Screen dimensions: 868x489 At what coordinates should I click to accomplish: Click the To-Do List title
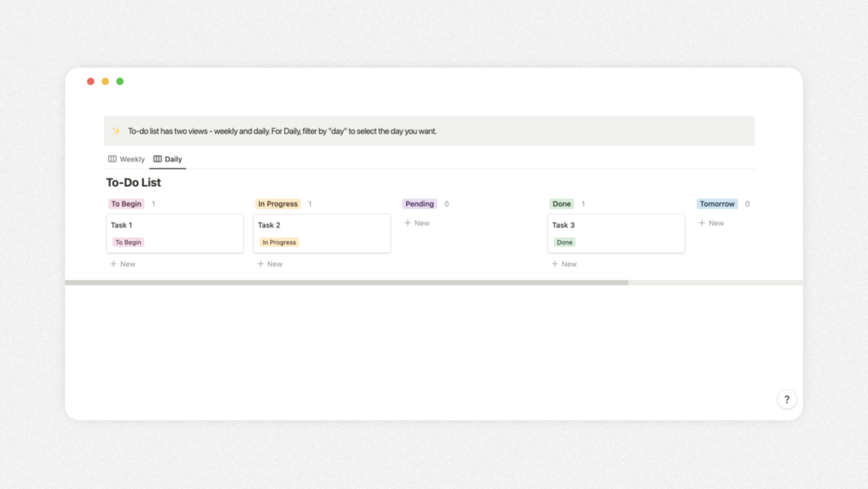[134, 182]
